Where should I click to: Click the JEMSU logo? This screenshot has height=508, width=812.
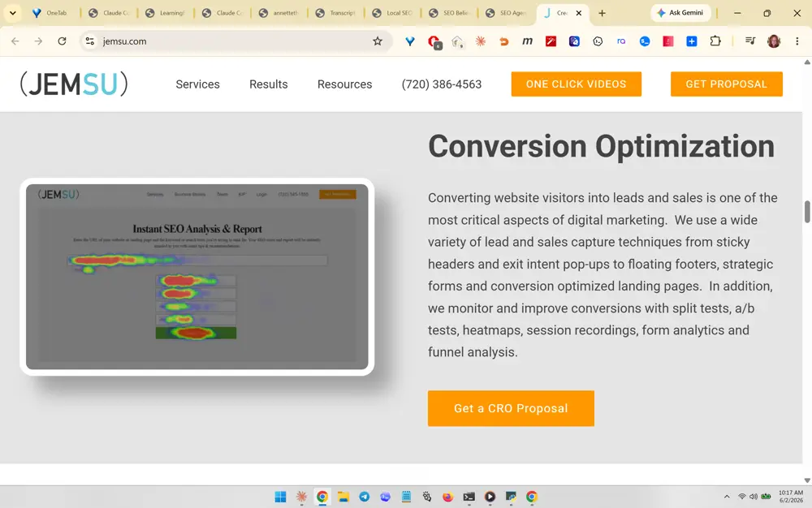(74, 84)
